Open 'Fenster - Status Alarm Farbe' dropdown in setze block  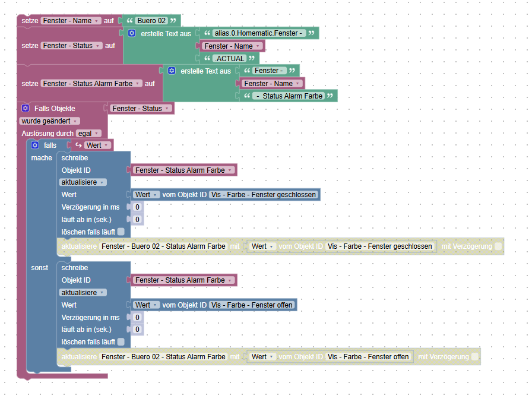coord(91,84)
